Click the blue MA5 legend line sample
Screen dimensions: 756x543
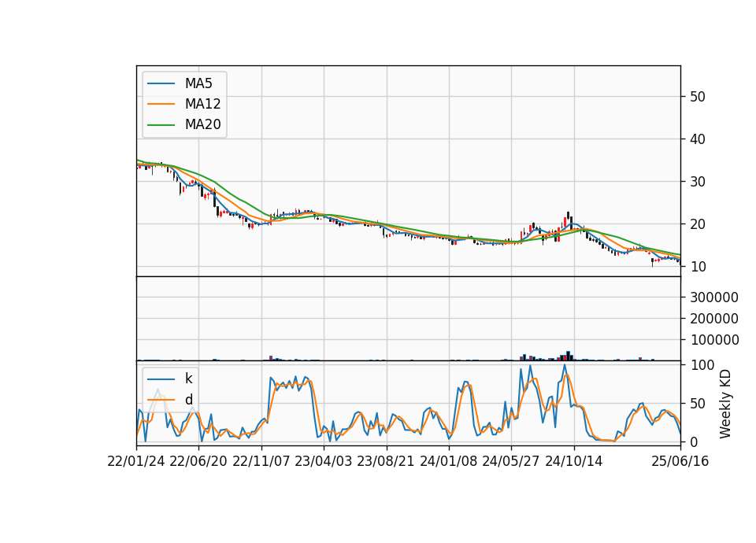click(161, 84)
